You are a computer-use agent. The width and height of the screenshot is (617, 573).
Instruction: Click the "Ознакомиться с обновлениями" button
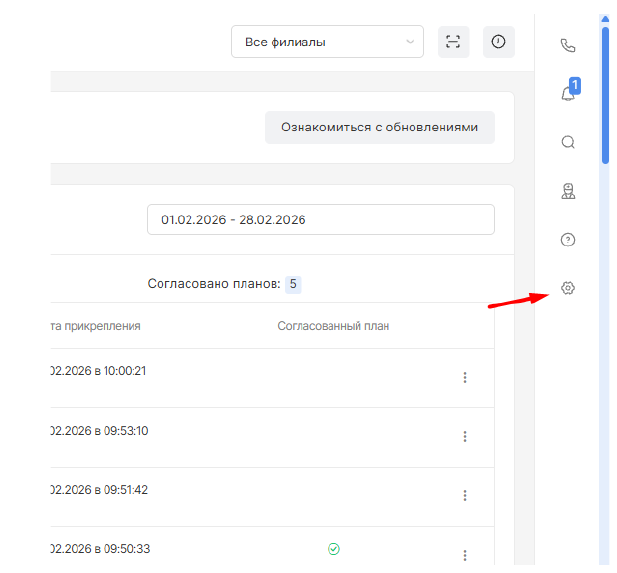379,128
